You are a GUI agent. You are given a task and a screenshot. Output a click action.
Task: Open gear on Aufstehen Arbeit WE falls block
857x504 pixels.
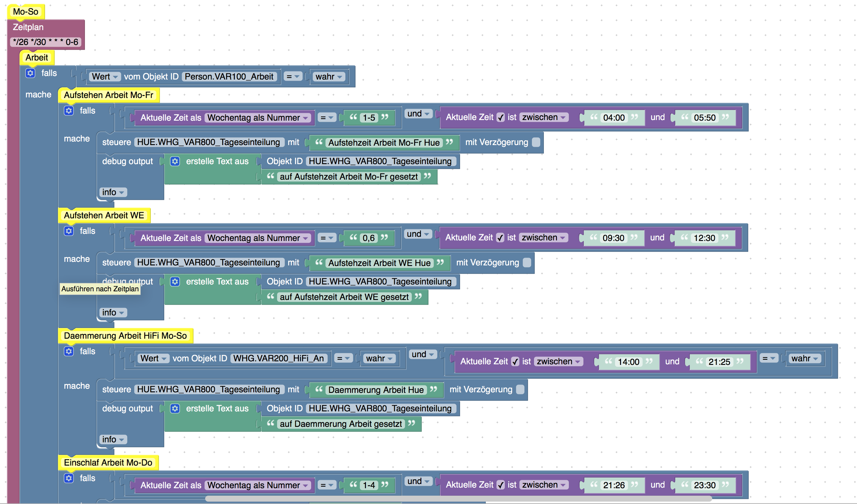pos(69,231)
